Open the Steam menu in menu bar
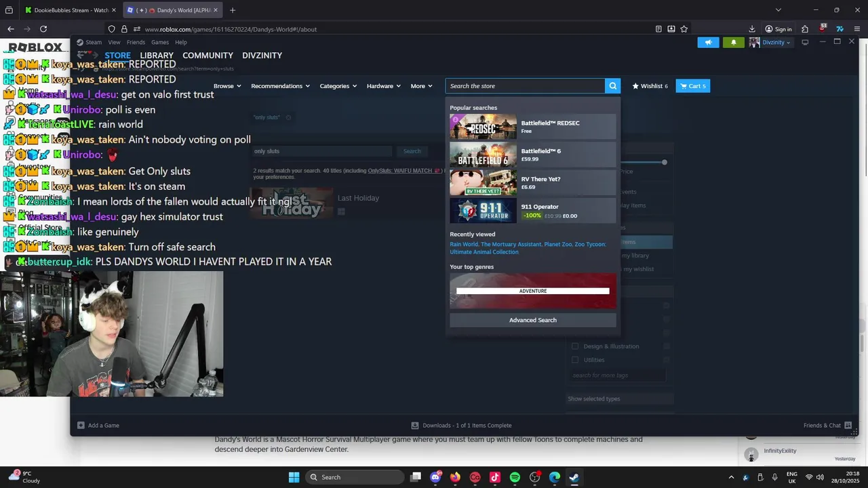 pyautogui.click(x=94, y=42)
